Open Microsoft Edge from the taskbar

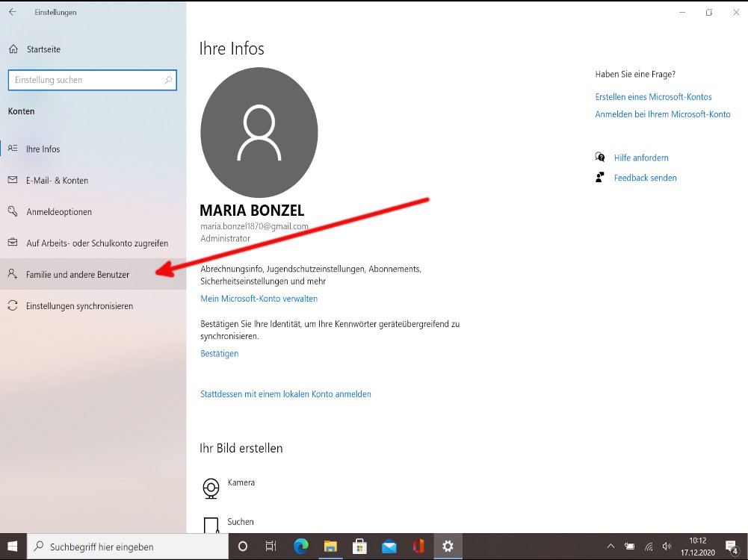(300, 546)
